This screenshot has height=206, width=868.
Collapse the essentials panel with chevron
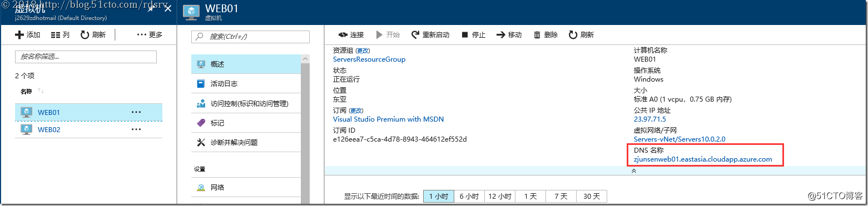[633, 171]
